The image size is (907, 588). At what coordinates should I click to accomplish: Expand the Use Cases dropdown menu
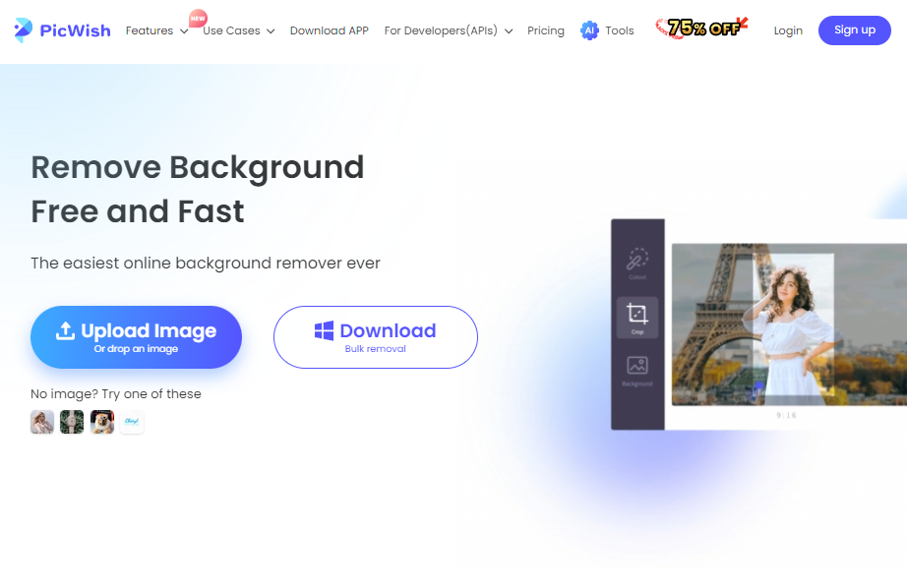point(238,30)
